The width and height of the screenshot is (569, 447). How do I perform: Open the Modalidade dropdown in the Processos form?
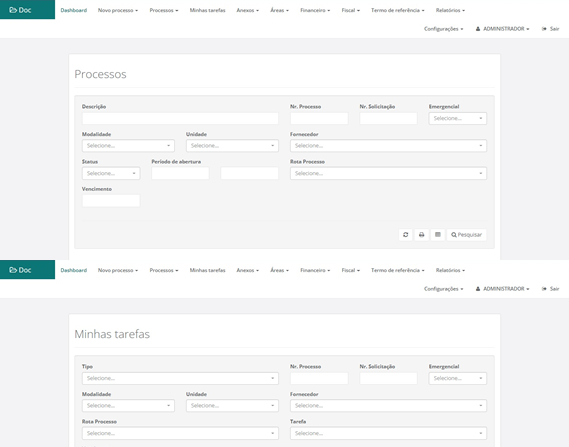[128, 146]
